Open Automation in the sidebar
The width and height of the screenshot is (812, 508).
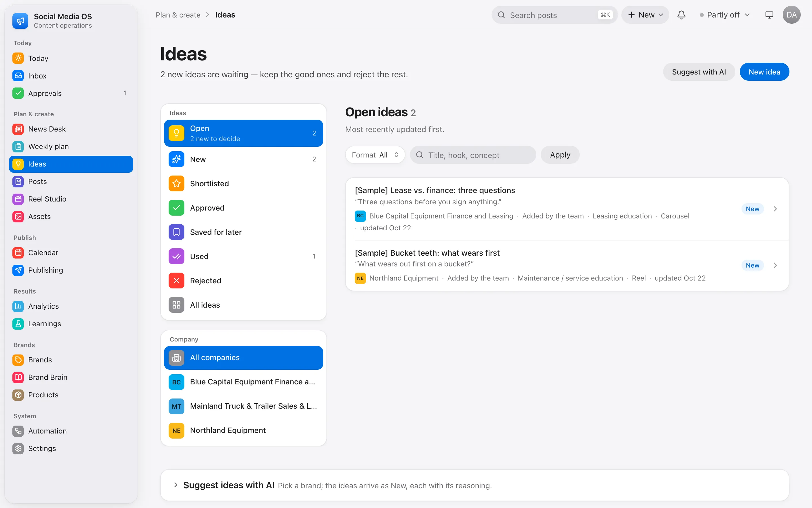click(x=71, y=431)
